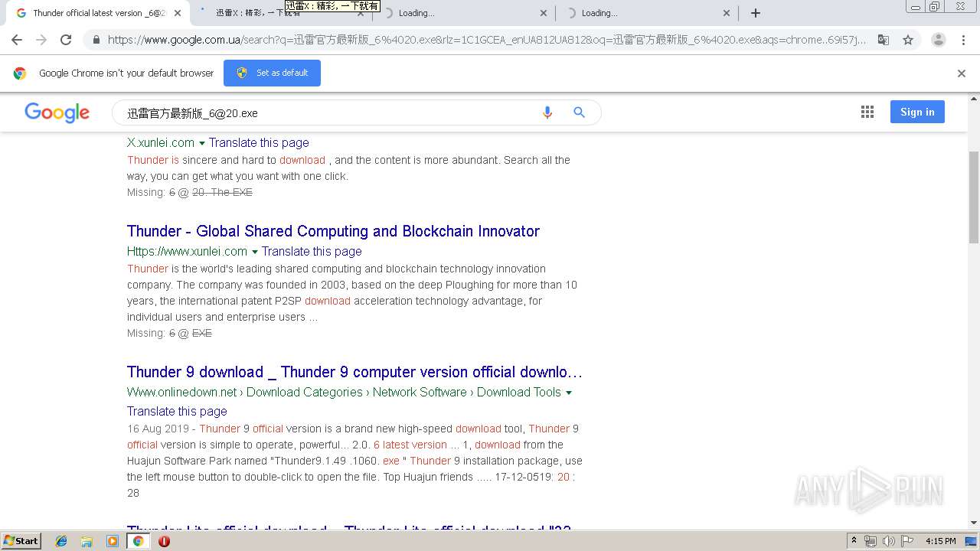Click the address bar URL

(487, 40)
